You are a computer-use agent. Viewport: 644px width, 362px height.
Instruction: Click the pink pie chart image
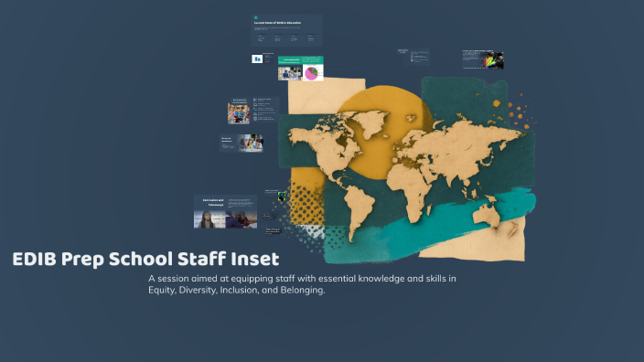313,73
